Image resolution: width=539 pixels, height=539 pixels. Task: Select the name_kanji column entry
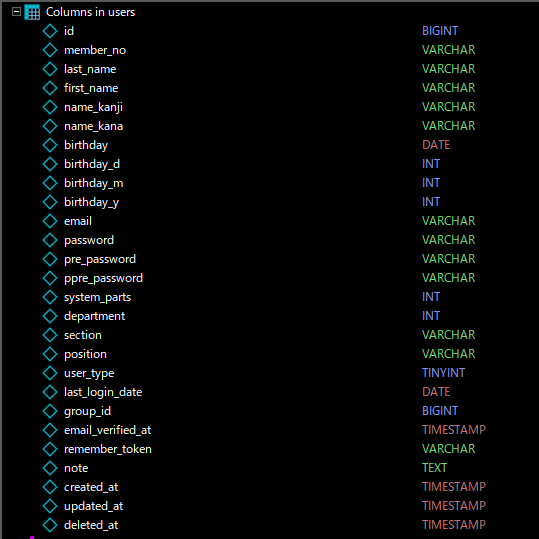[93, 107]
